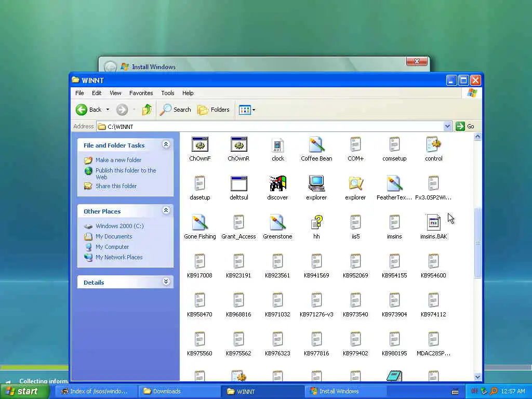
Task: Open the Edit menu
Action: [x=97, y=93]
